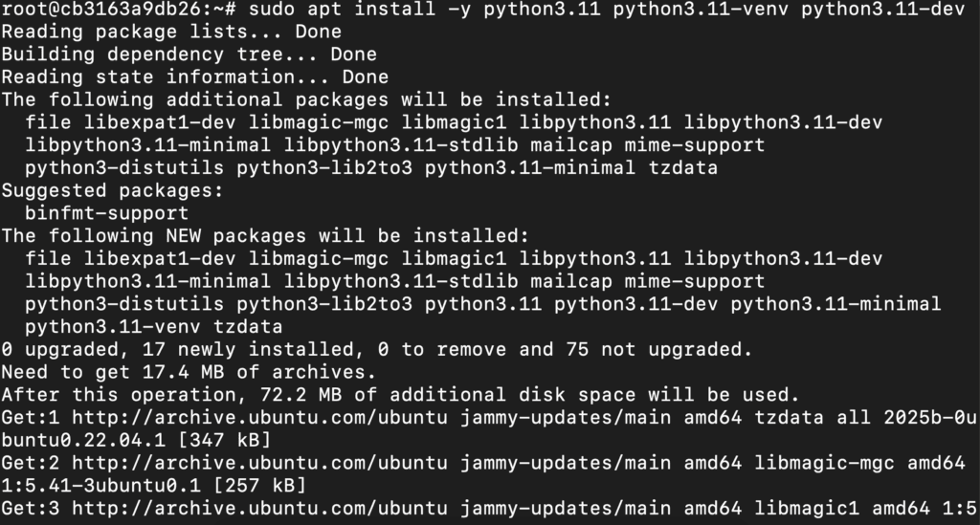Open the archive.ubuntu.com URL on Get:3 line
980x525 pixels.
tap(259, 508)
